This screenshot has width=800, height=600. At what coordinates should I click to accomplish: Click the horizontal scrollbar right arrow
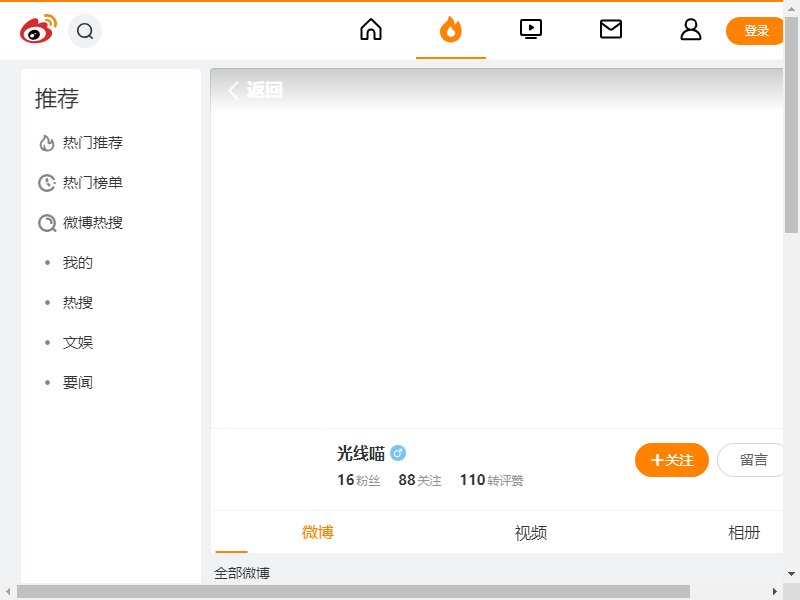774,591
